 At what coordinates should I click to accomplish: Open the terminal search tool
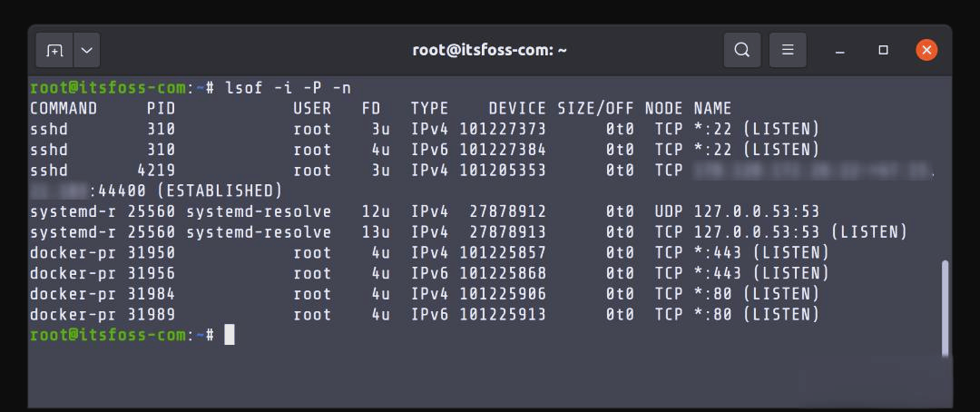(x=741, y=50)
